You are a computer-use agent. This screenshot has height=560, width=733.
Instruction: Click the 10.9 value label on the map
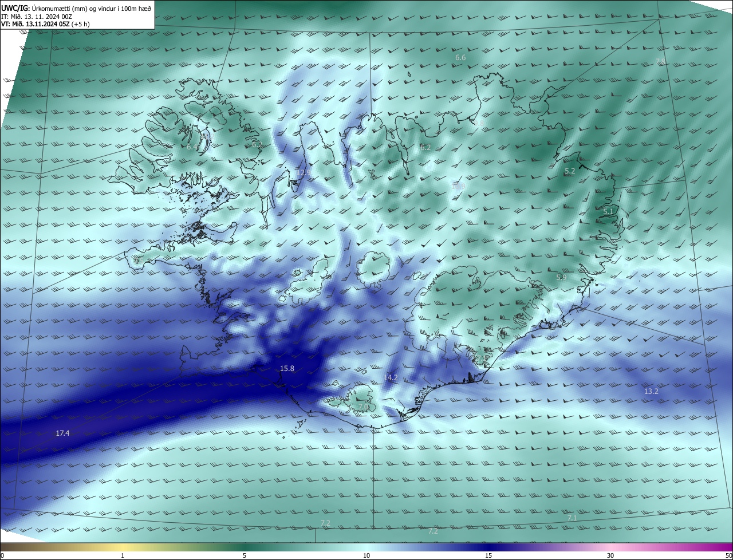pyautogui.click(x=458, y=186)
